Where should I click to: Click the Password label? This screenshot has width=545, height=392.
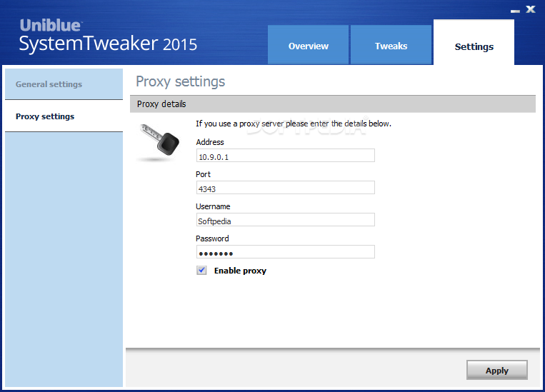pos(212,238)
